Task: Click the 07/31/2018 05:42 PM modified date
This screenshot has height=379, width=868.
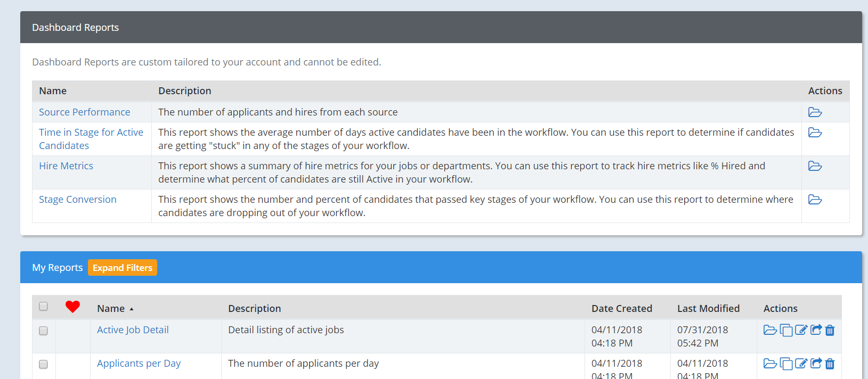Action: coord(703,336)
